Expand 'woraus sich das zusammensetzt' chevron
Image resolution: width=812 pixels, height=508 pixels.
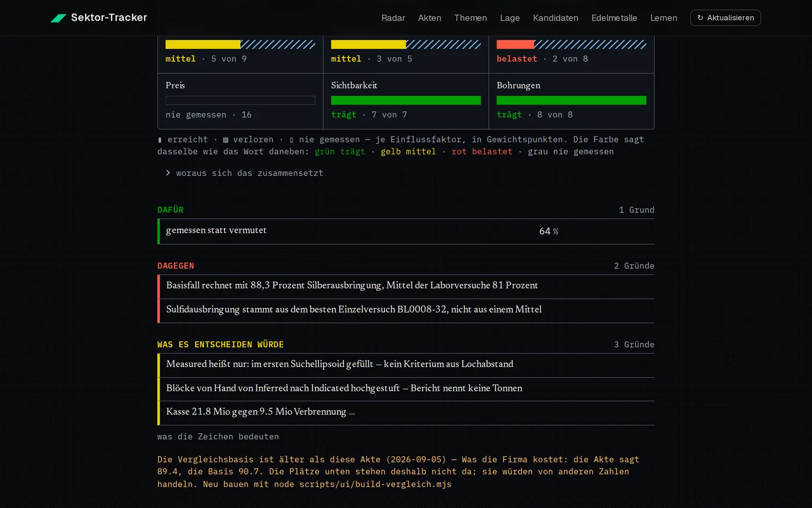click(168, 173)
